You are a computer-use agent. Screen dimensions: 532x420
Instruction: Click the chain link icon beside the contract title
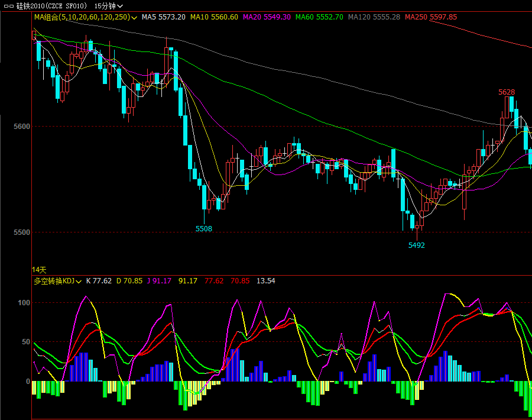(x=9, y=6)
